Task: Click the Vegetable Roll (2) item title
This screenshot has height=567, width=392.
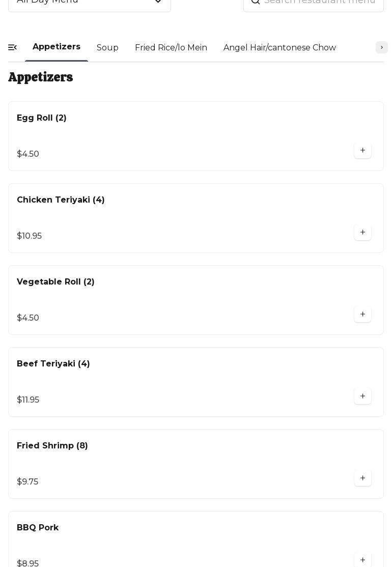Action: 55,282
